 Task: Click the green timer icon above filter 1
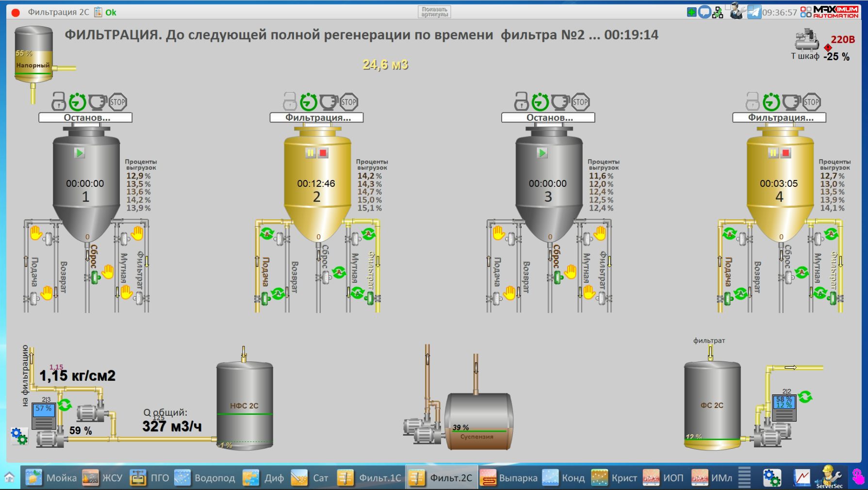pyautogui.click(x=78, y=102)
